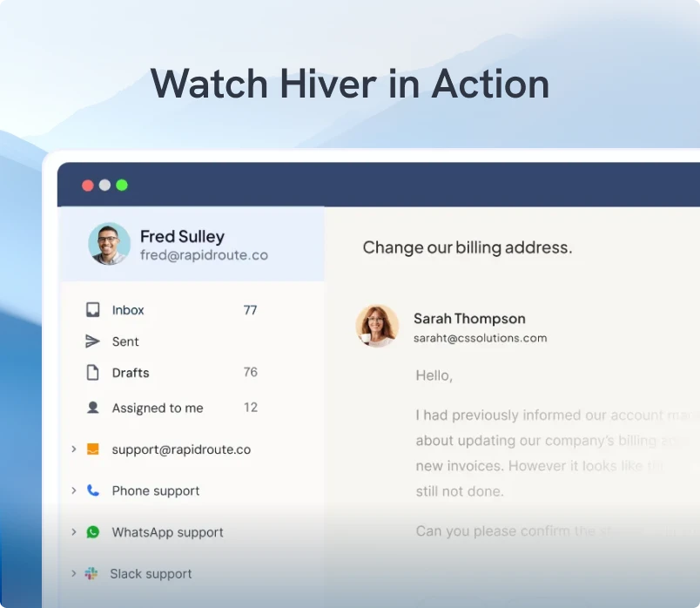Click Sarah Thompson's profile photo
Image resolution: width=700 pixels, height=608 pixels.
[x=378, y=327]
